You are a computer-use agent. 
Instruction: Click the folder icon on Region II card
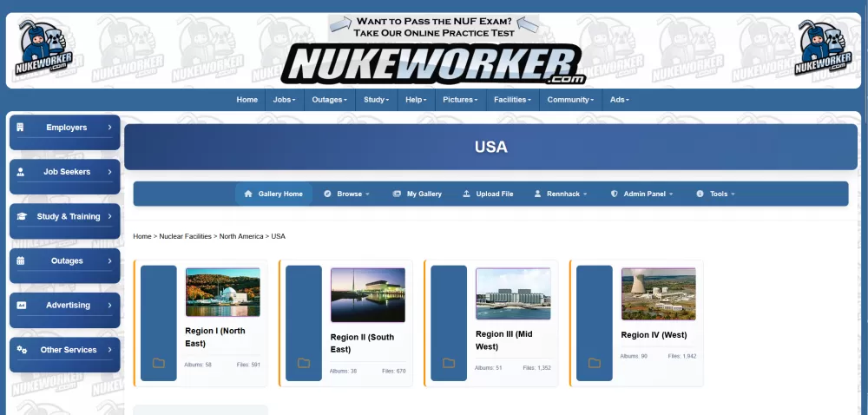(x=304, y=363)
